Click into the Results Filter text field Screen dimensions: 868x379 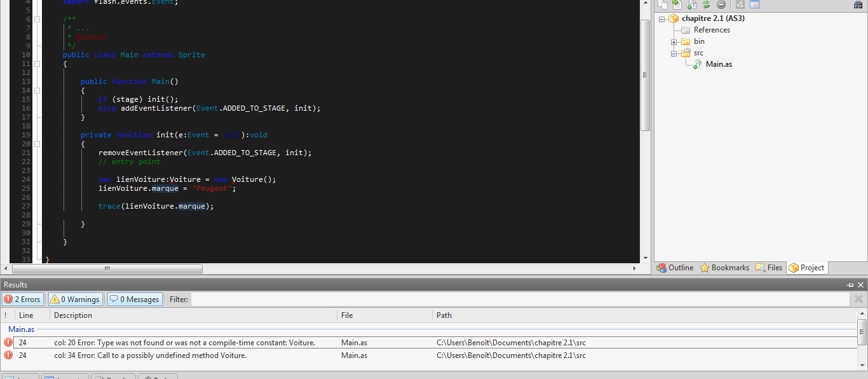tap(521, 299)
